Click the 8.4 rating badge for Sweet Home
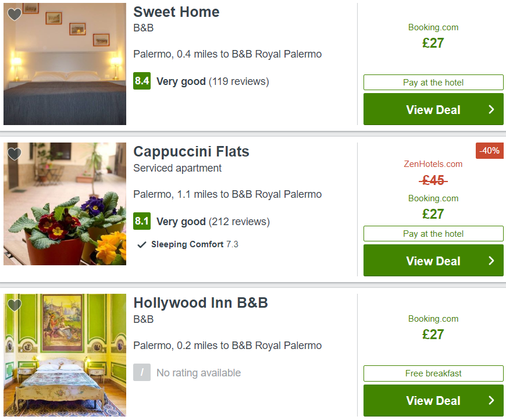Viewport: 506px width, 420px height. click(142, 81)
